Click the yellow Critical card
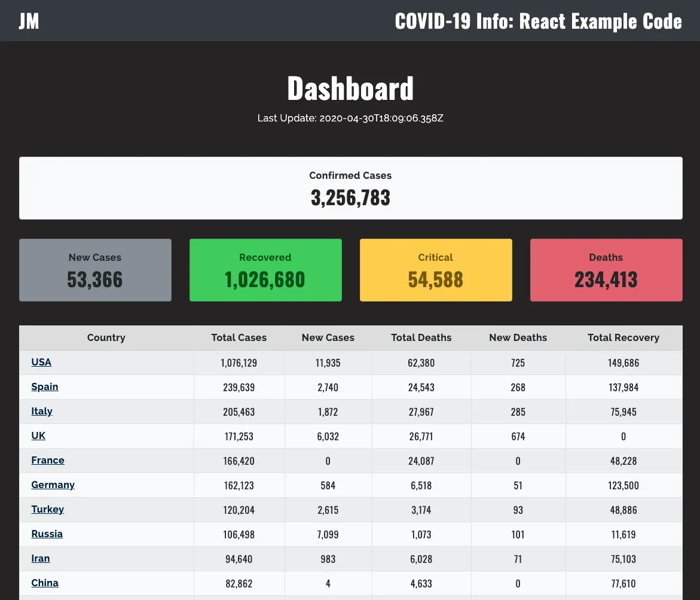 pyautogui.click(x=436, y=270)
